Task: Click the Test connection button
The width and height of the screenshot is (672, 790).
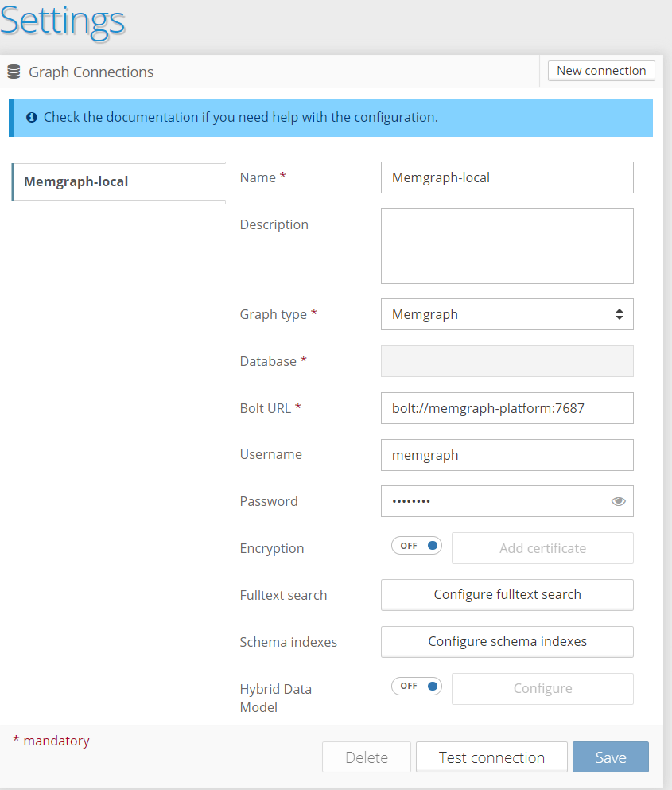Action: click(491, 757)
